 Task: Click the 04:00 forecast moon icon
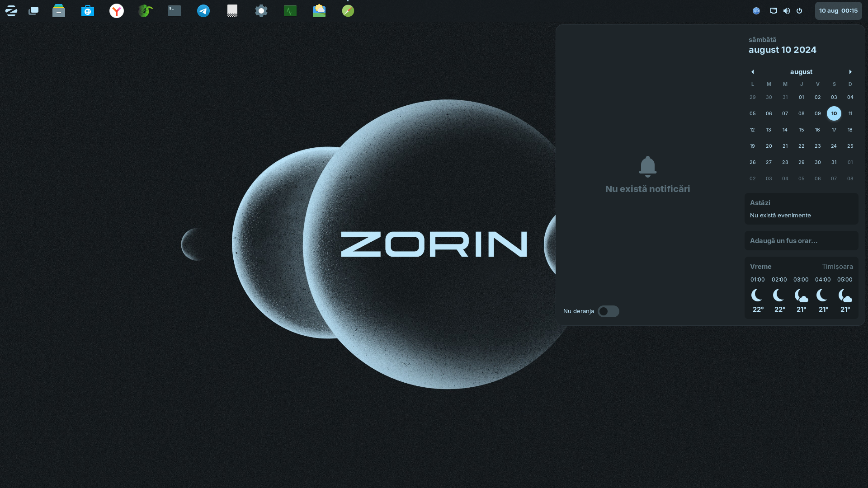[x=823, y=296]
